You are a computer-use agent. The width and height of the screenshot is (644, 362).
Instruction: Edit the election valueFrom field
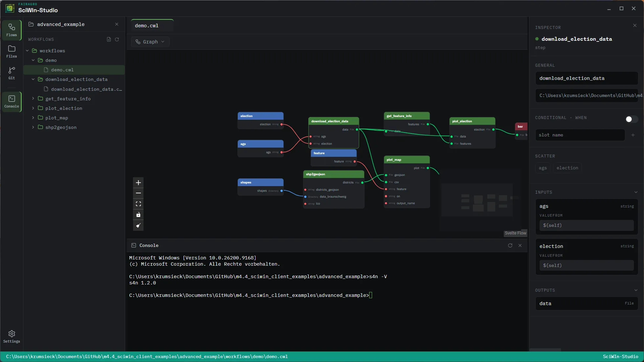[x=587, y=265]
